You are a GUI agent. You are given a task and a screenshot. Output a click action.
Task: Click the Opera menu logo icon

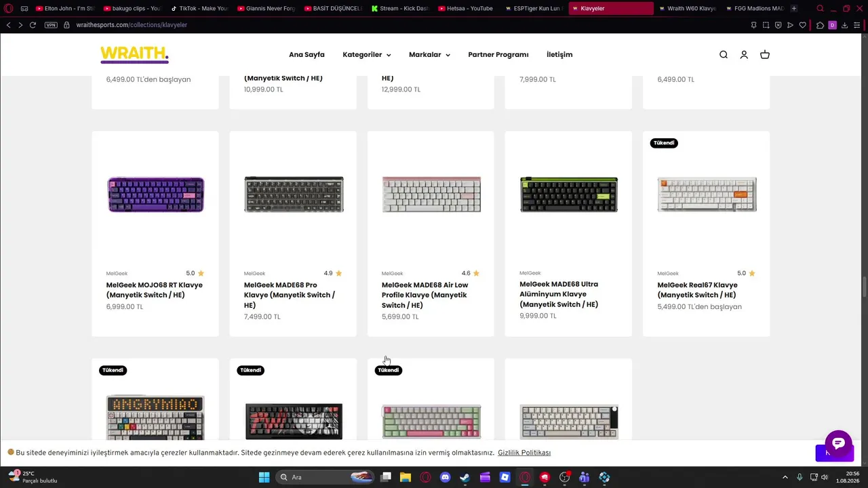9,9
